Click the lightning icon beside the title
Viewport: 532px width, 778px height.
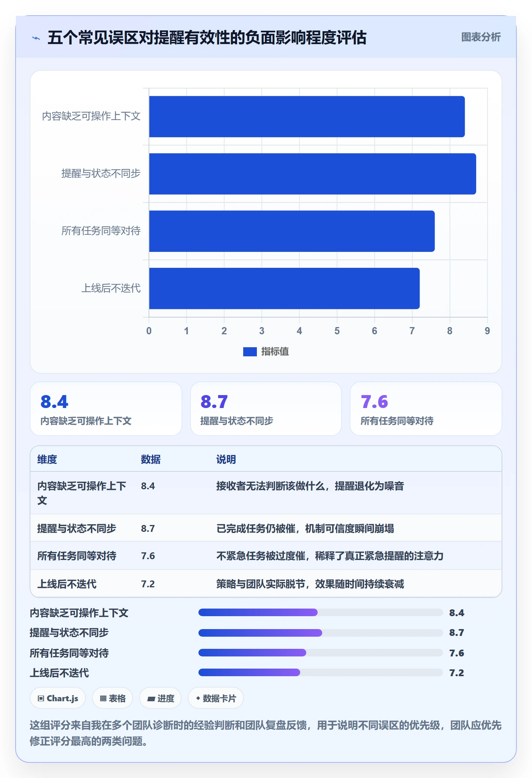[36, 38]
